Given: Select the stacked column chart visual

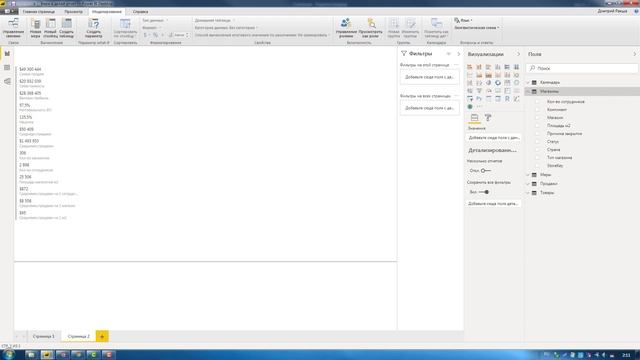Looking at the screenshot, I should tap(479, 67).
